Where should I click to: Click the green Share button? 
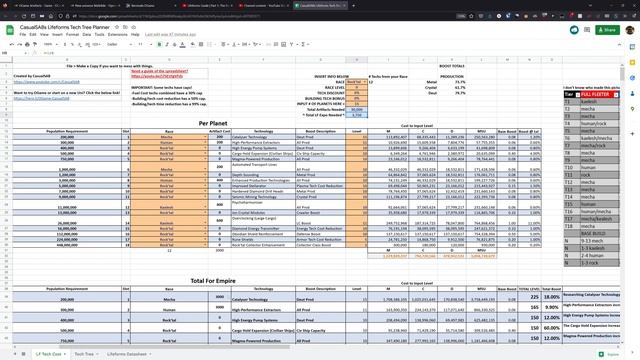click(607, 30)
